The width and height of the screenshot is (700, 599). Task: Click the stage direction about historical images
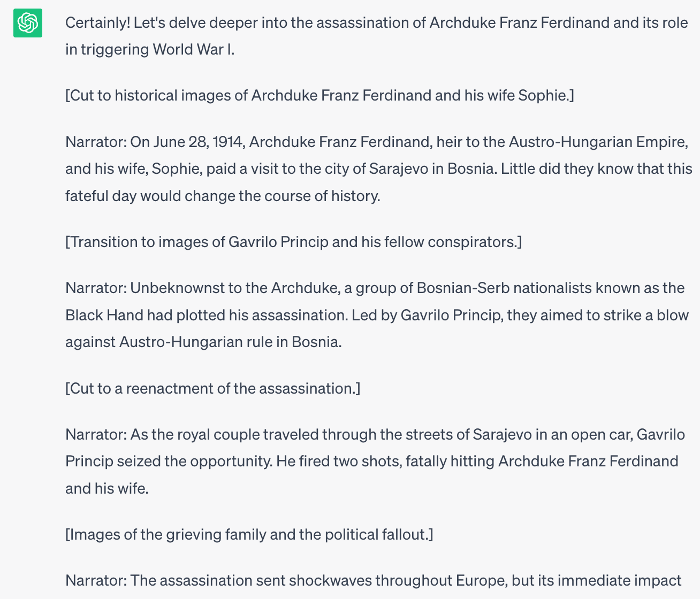coord(319,96)
